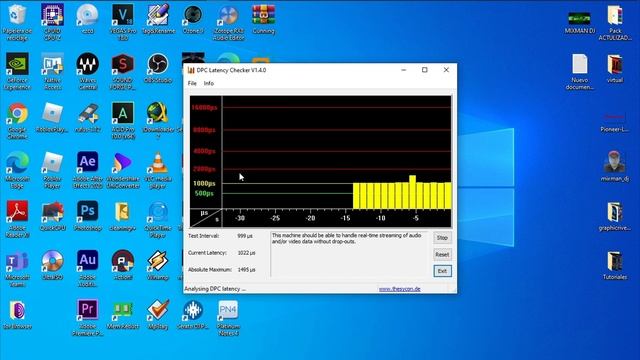
Task: Click the Current Latency value
Action: [x=246, y=253]
